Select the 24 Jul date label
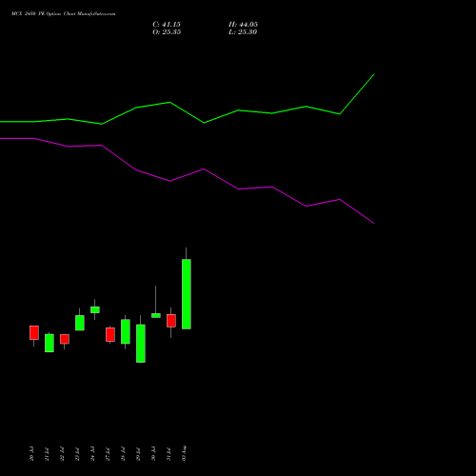 click(92, 454)
